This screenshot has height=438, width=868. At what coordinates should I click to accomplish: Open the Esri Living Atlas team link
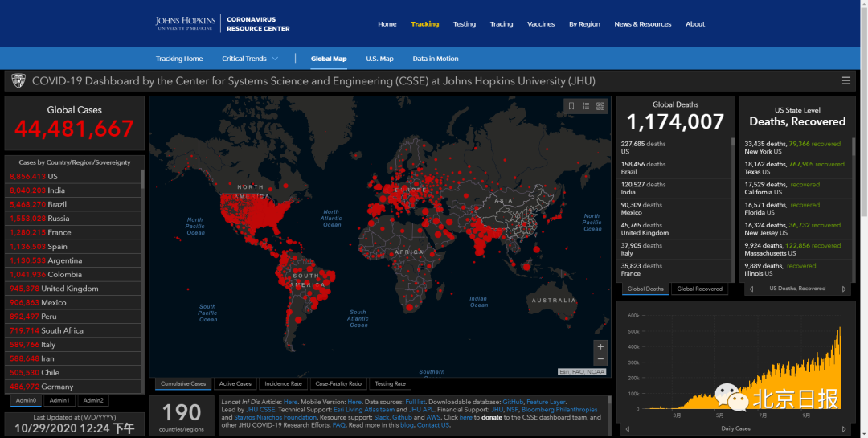pyautogui.click(x=364, y=410)
